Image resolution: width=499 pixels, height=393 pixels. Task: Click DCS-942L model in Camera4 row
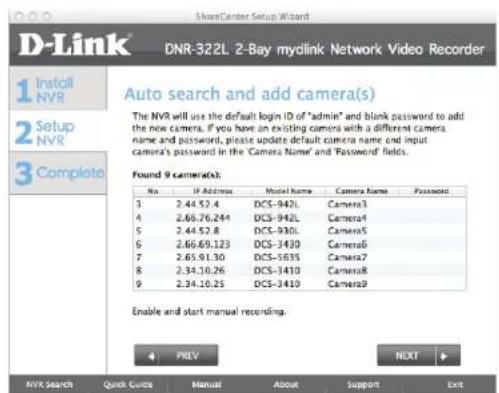coord(277,218)
